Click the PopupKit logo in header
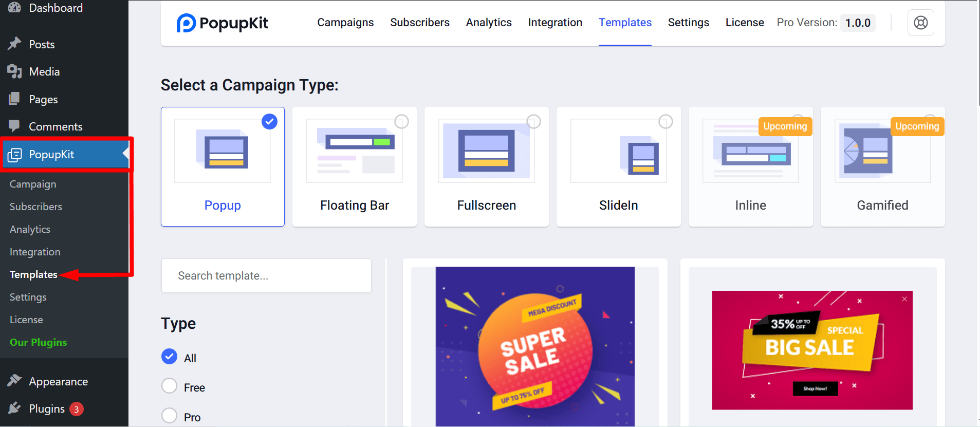Viewport: 980px width, 427px height. pyautogui.click(x=223, y=23)
